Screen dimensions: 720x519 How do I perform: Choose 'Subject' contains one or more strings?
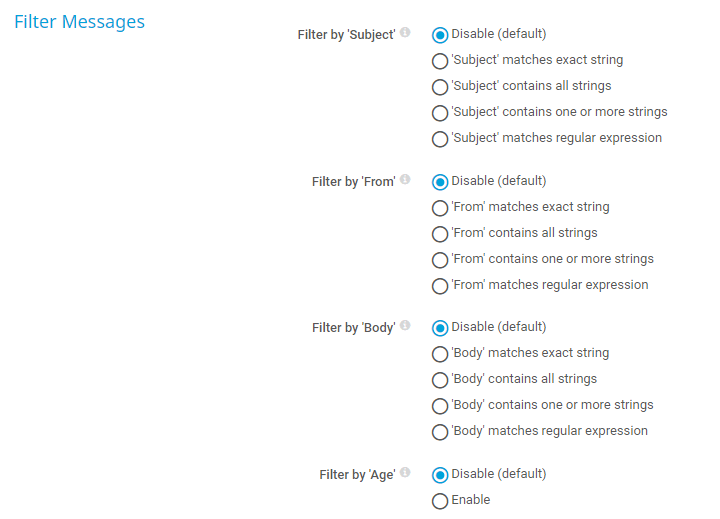(440, 113)
